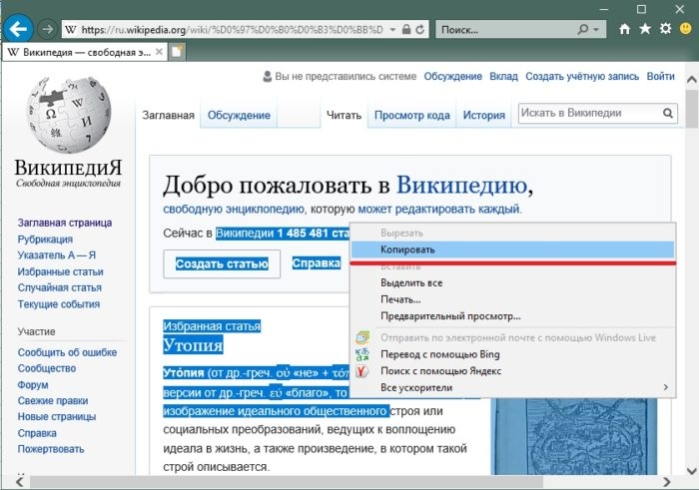This screenshot has height=490, width=699.
Task: Open Указатель А — Я sidebar link
Action: coord(57,255)
